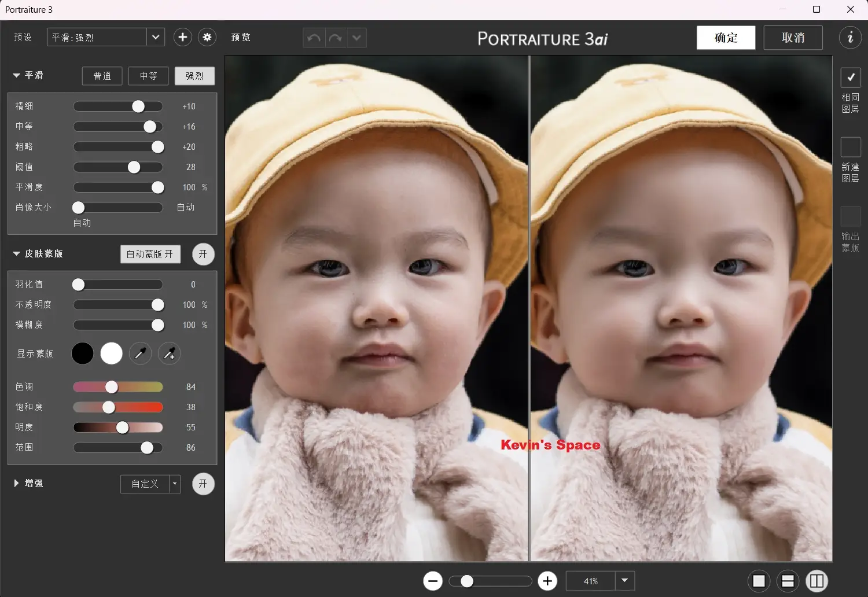
Task: Close the Portraiture 3 window
Action: (x=850, y=9)
